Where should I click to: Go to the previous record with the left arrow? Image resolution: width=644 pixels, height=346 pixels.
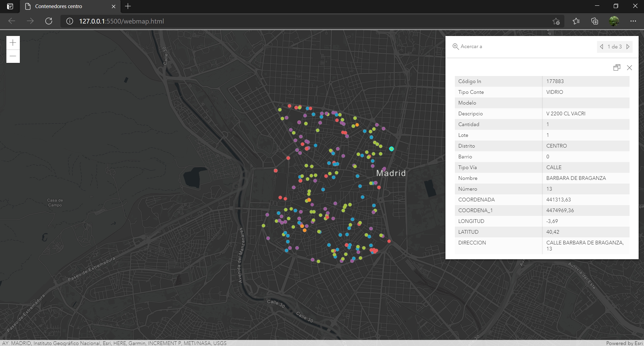(601, 47)
